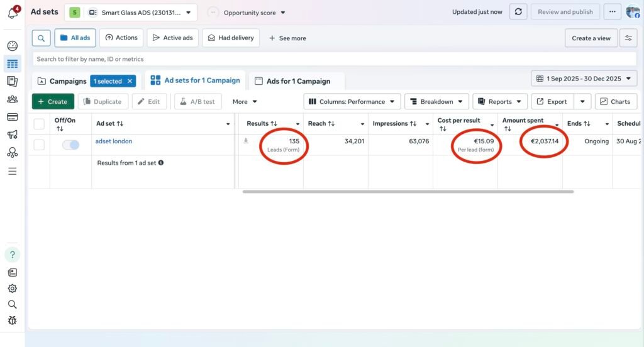
Task: Check the select-all header checkbox
Action: click(x=39, y=124)
